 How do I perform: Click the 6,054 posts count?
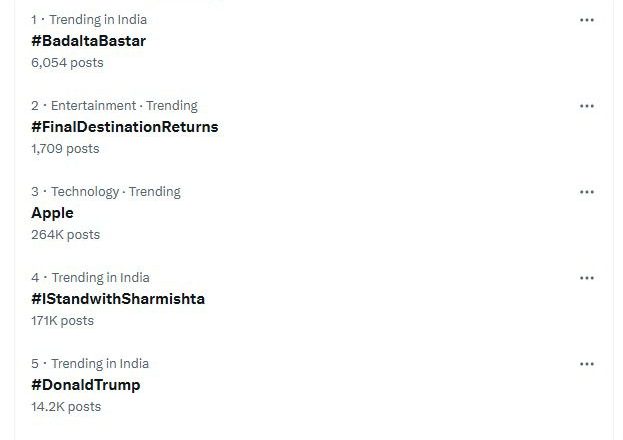coord(67,62)
